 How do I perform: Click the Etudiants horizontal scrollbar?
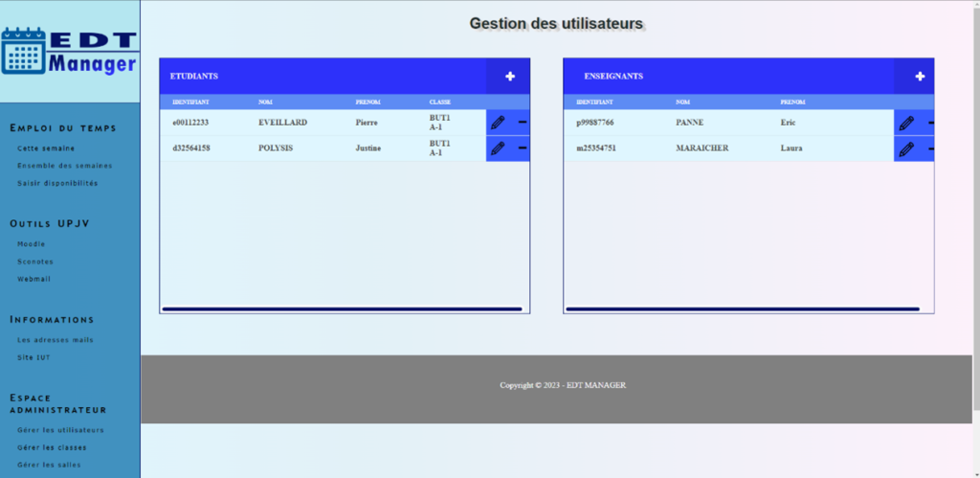[x=342, y=308]
